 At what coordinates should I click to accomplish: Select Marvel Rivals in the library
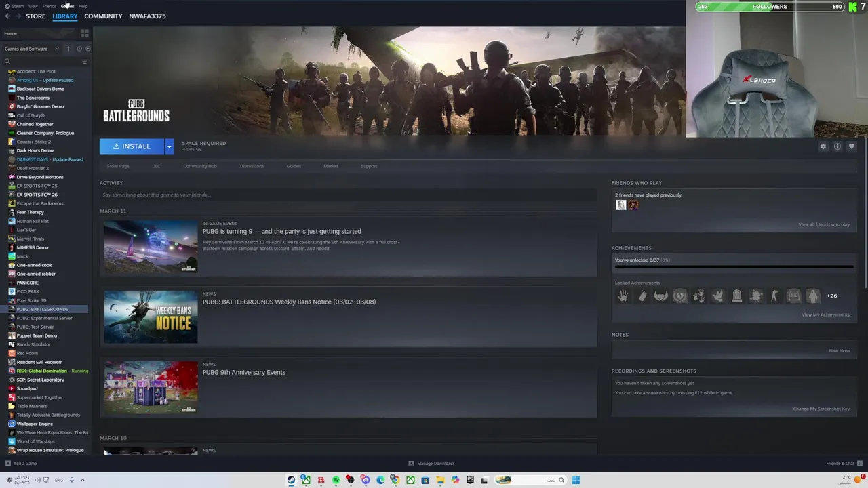point(31,239)
